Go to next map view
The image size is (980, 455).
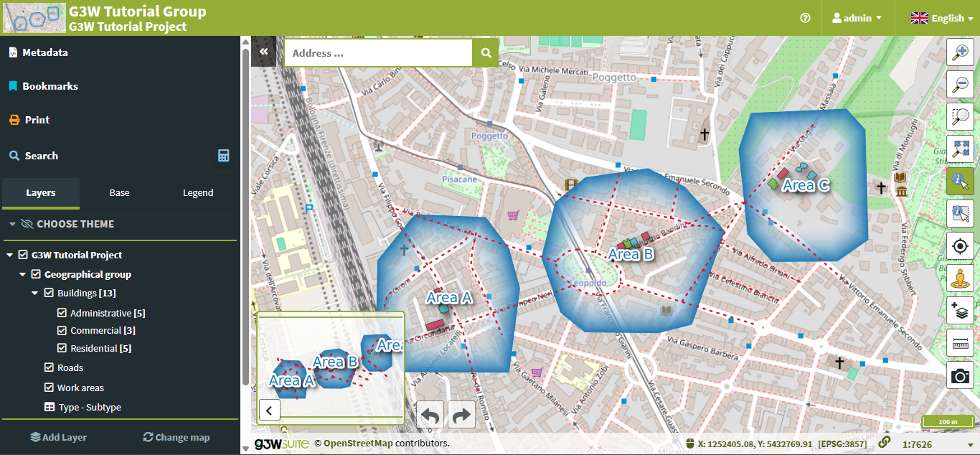[x=462, y=415]
